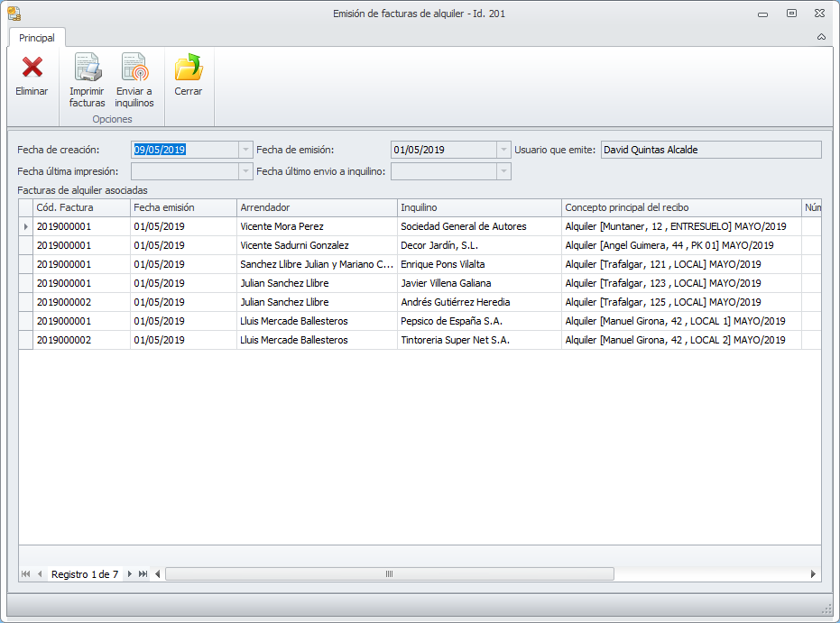The image size is (840, 623).
Task: Go to last record navigator arrow
Action: tap(143, 574)
